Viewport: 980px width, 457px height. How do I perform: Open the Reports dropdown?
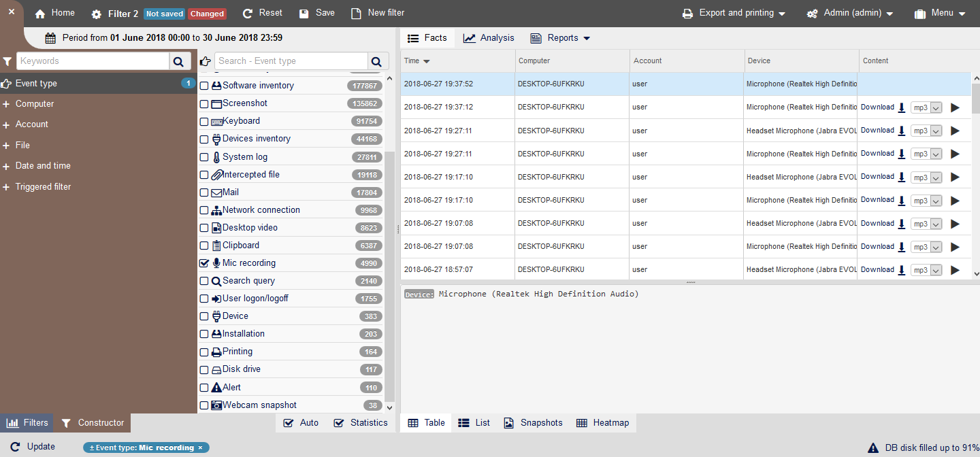(560, 38)
